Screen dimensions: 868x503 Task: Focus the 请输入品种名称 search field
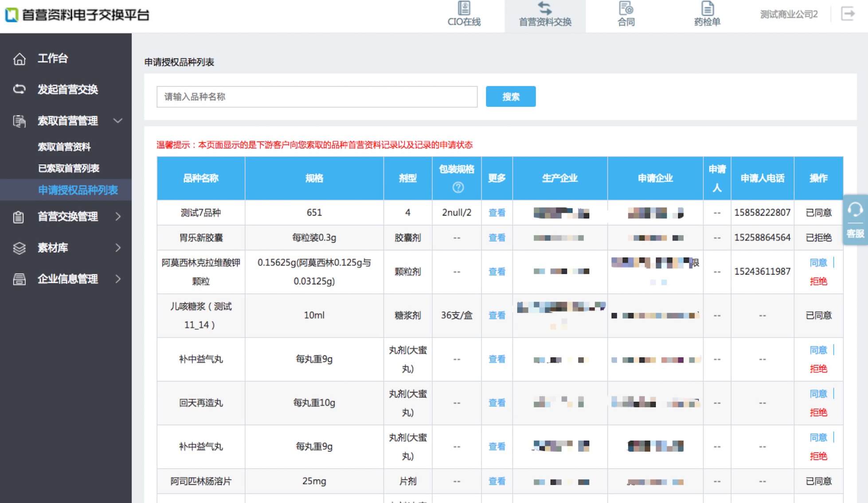coord(317,97)
